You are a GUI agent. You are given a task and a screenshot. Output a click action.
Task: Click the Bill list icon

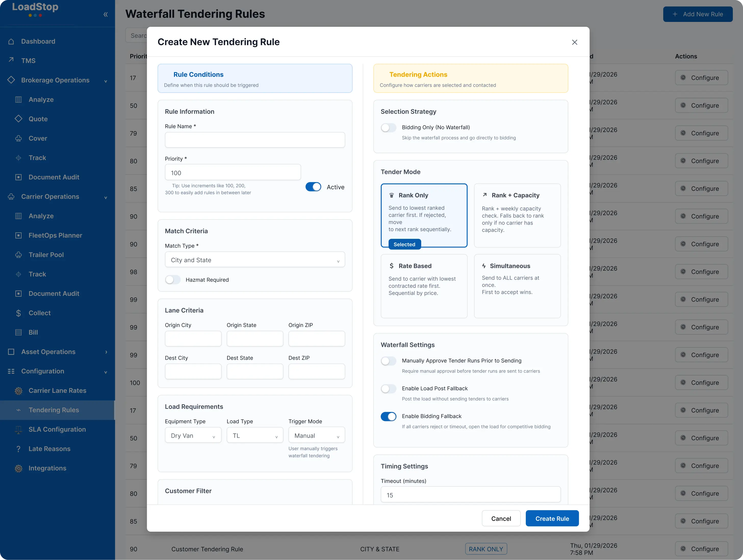tap(18, 332)
